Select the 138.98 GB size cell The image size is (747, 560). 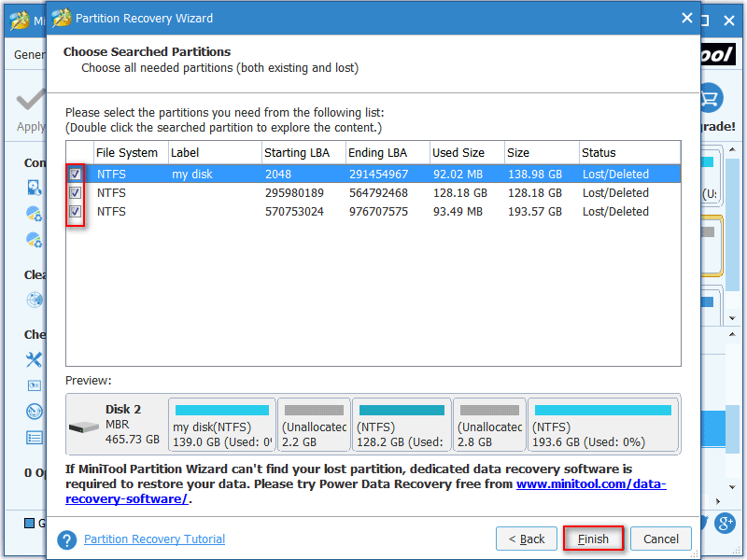click(x=535, y=175)
